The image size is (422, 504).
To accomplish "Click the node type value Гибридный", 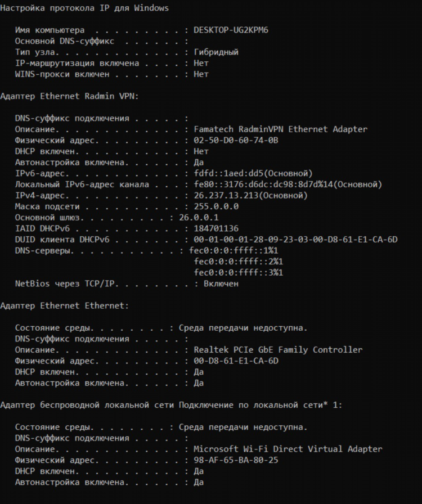I will pos(216,52).
